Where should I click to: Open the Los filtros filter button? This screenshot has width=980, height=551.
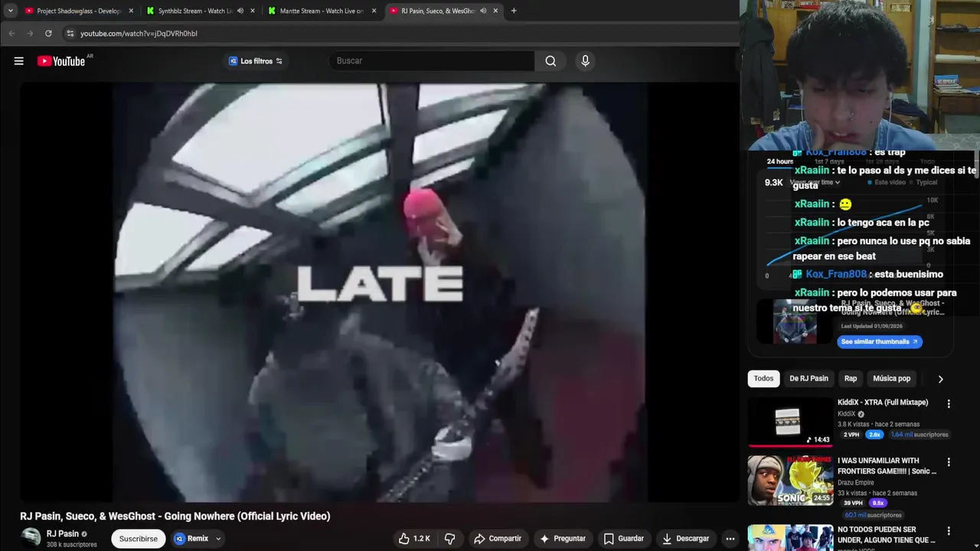tap(256, 61)
